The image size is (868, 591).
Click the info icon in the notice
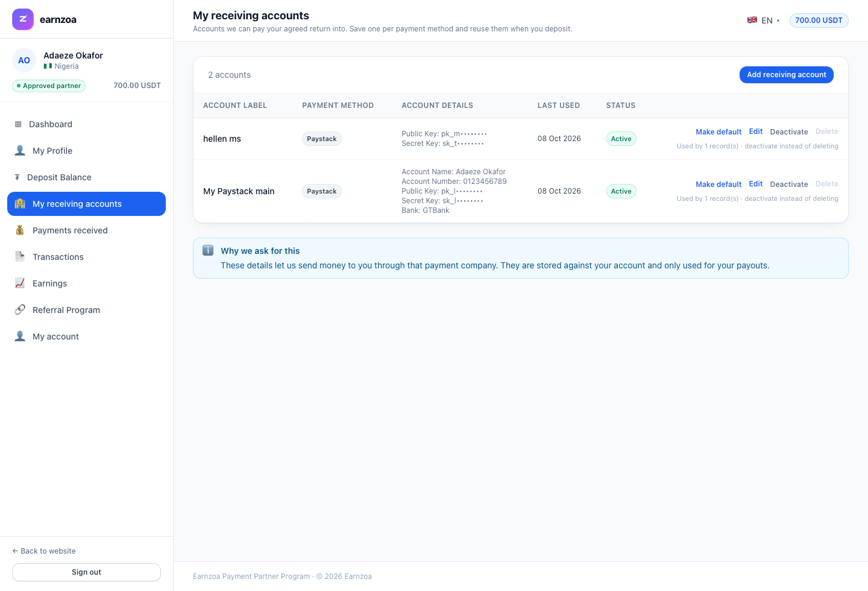[x=208, y=250]
